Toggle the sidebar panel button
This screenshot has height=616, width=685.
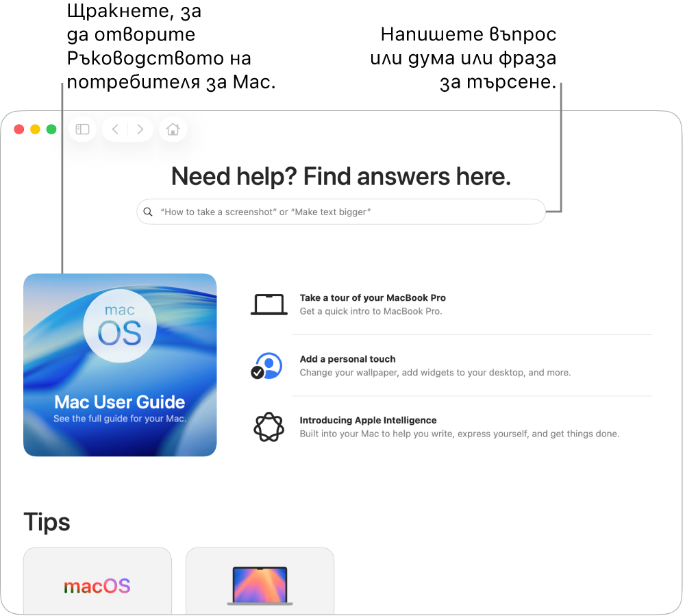tap(83, 130)
